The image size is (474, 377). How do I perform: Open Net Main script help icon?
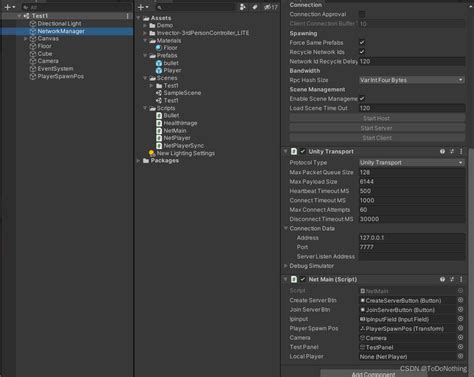[x=442, y=279]
